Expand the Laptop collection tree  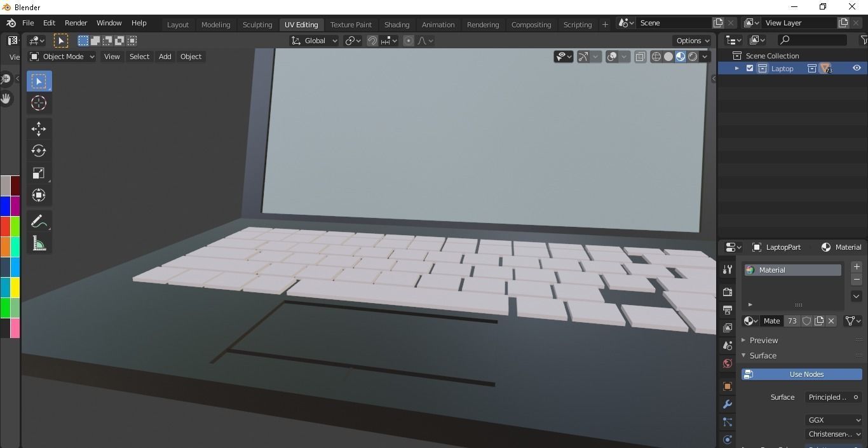737,69
